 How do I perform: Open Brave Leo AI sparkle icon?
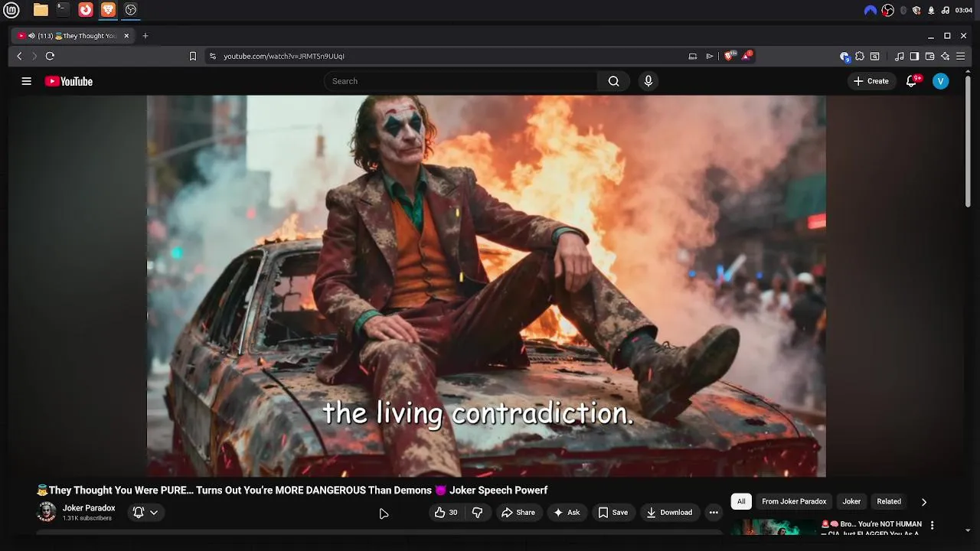pos(946,56)
